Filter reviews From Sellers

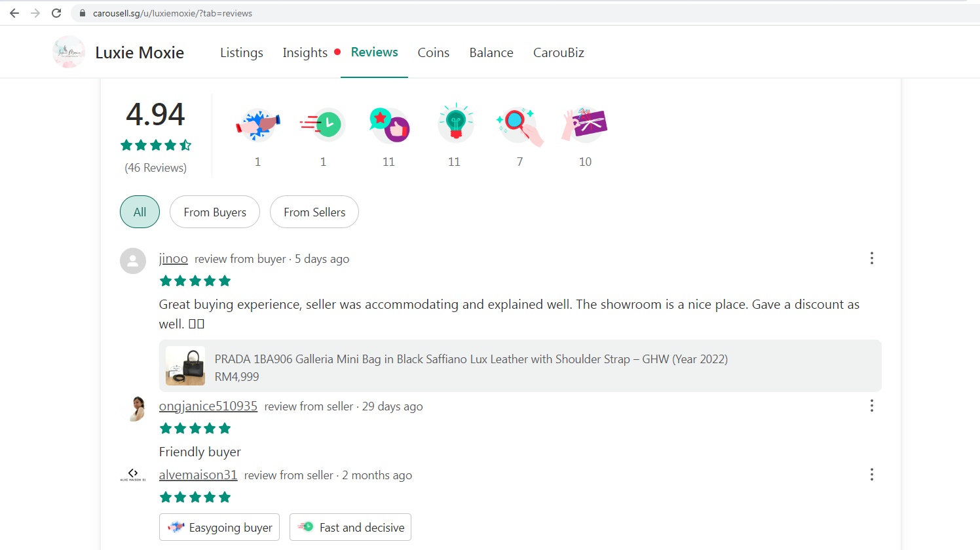coord(314,212)
